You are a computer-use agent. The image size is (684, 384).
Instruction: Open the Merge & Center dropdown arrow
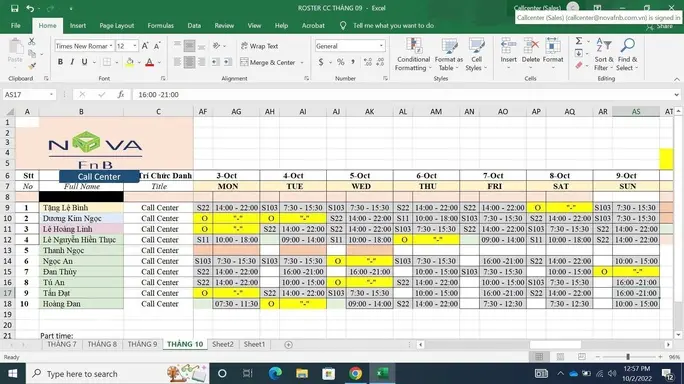(x=302, y=62)
